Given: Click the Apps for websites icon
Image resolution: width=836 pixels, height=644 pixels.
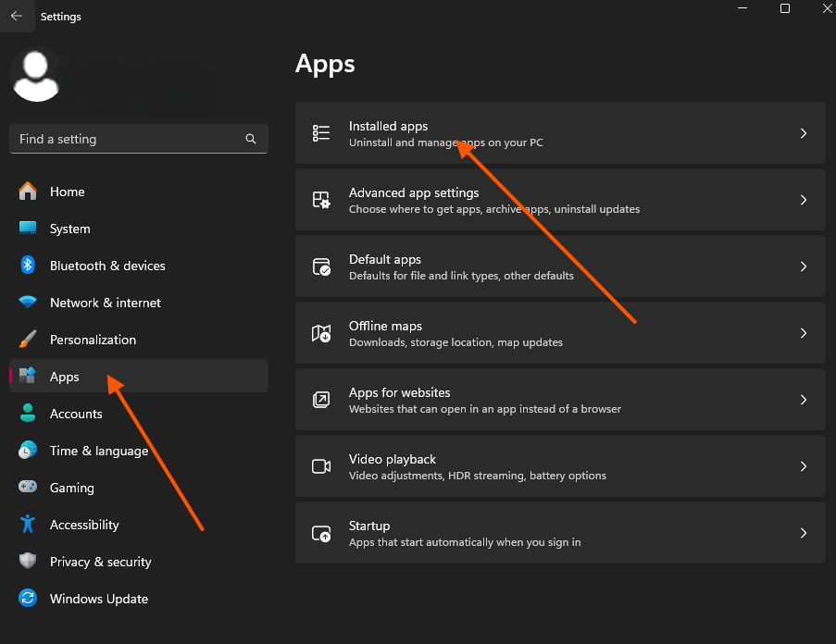Looking at the screenshot, I should [x=321, y=400].
